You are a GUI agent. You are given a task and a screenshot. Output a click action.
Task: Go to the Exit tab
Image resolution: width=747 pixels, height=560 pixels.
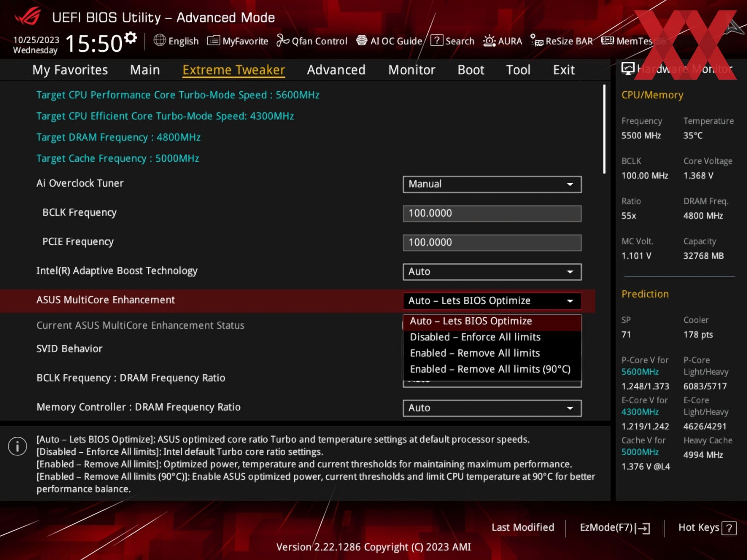(564, 70)
